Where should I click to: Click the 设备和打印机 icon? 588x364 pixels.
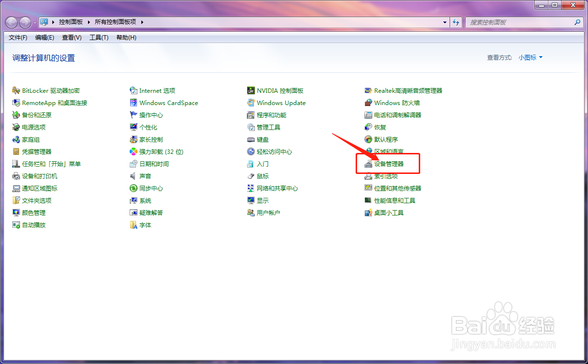16,176
